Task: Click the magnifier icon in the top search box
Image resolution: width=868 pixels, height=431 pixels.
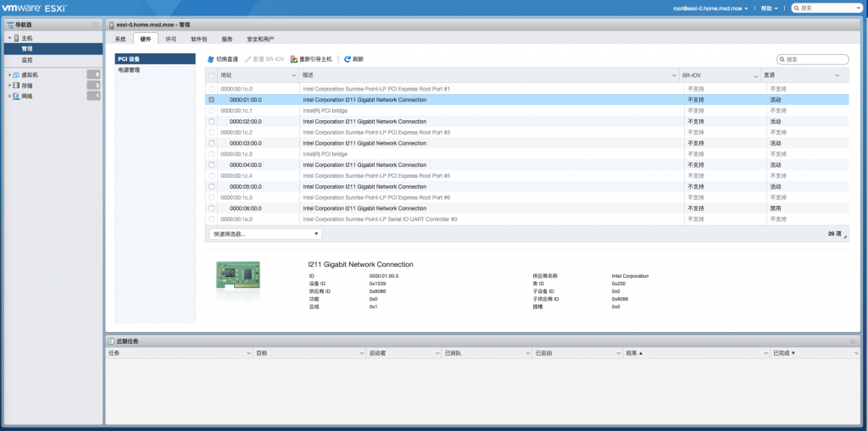Action: pos(796,8)
